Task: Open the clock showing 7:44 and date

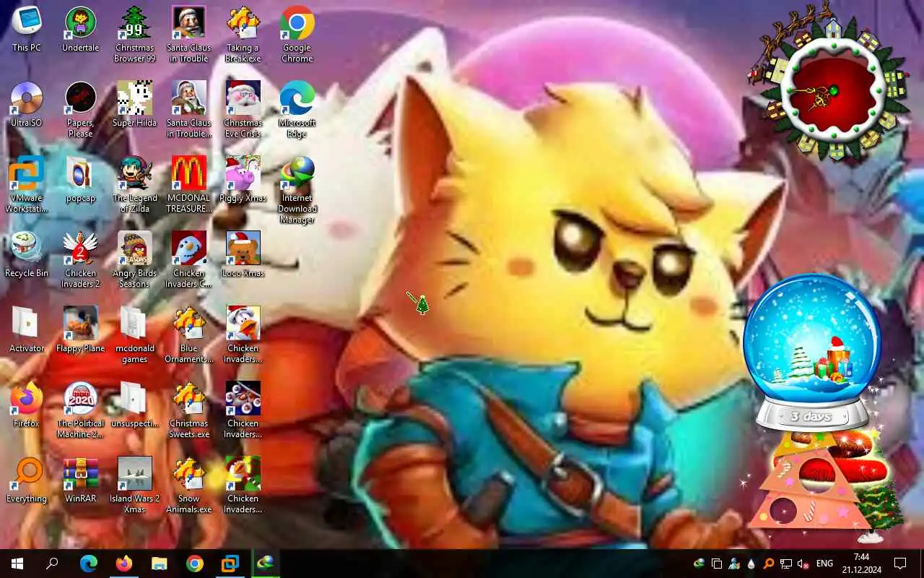Action: (861, 564)
